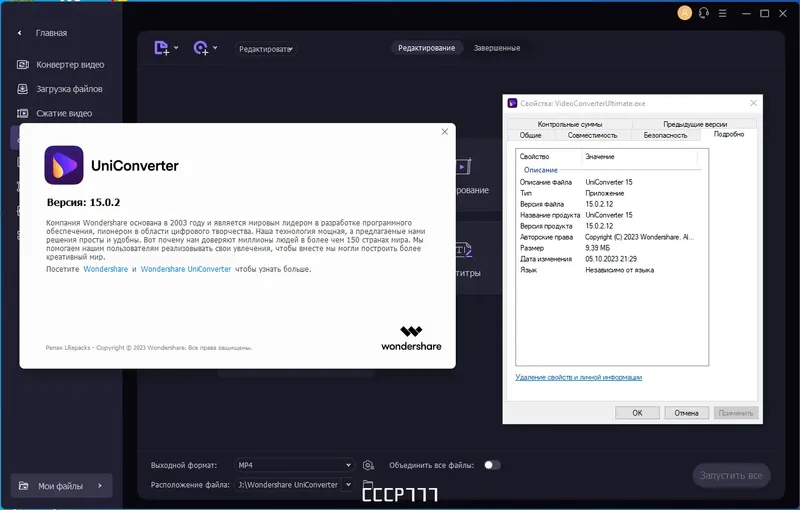Image resolution: width=800 pixels, height=510 pixels.
Task: Click Удаление свойств и личной информации link
Action: tap(579, 377)
